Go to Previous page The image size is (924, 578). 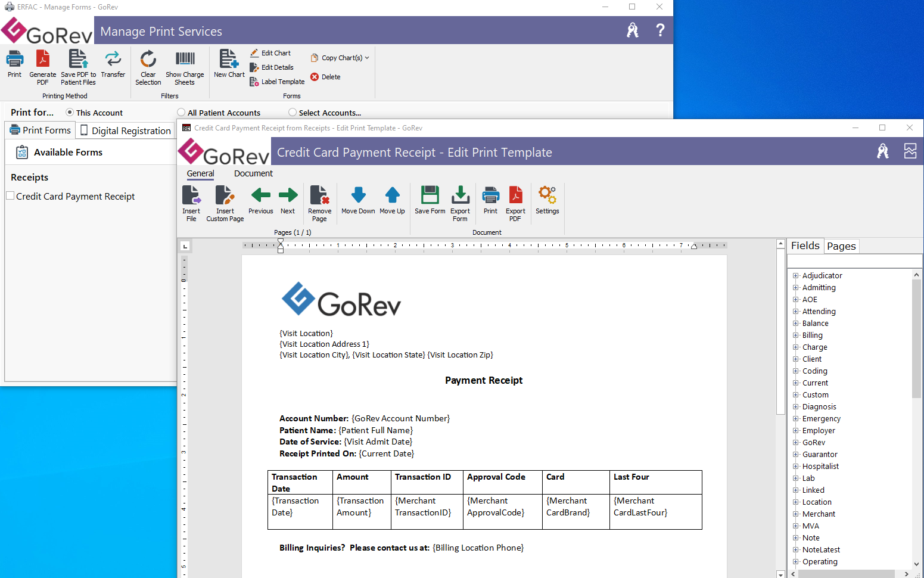point(261,200)
